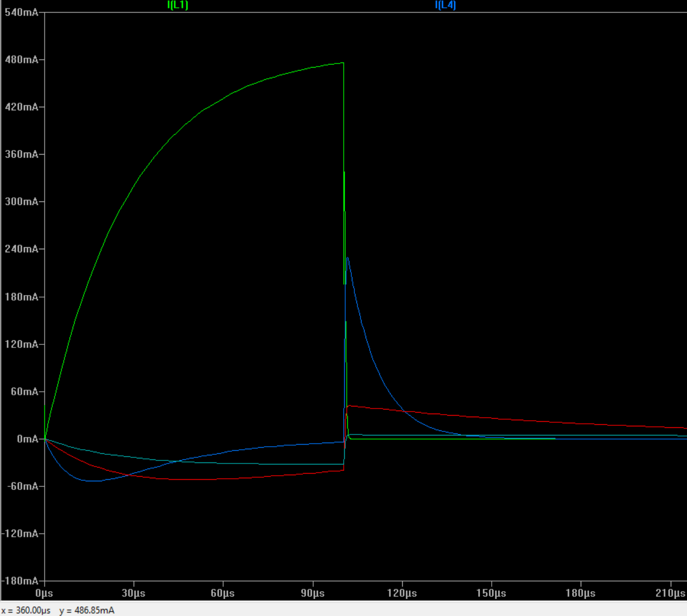Viewport: 687px width, 616px height.
Task: Click the 120µs time axis label
Action: pyautogui.click(x=402, y=594)
